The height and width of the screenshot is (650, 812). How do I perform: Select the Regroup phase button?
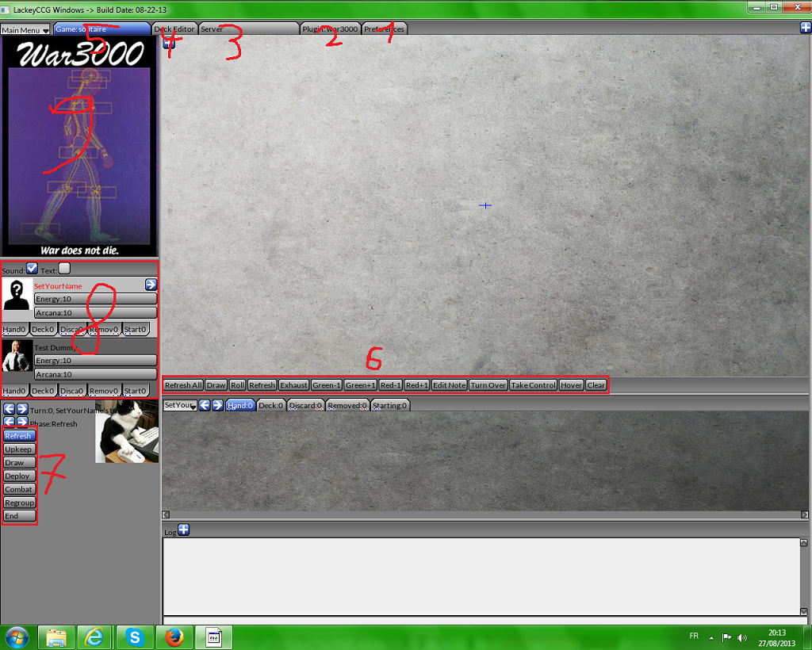click(20, 503)
